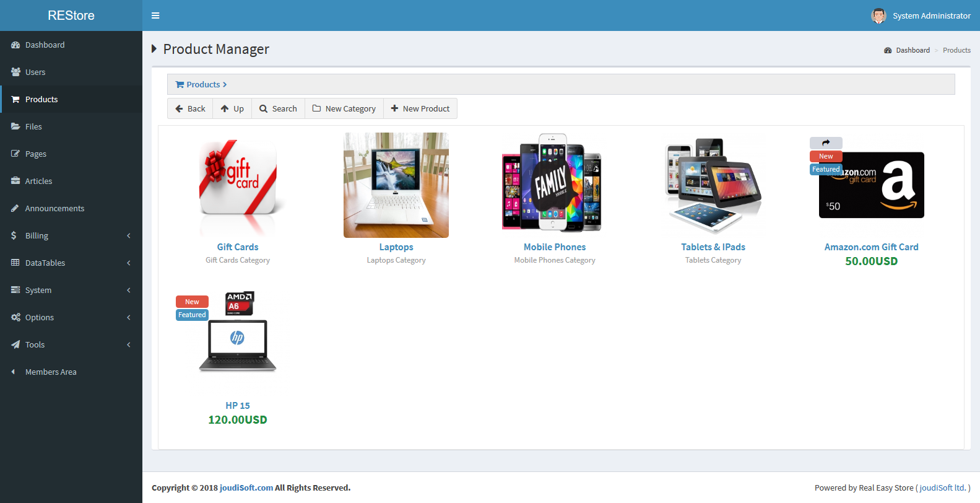Open the Dashboard menu item
Image resolution: width=980 pixels, height=503 pixels.
click(x=71, y=45)
